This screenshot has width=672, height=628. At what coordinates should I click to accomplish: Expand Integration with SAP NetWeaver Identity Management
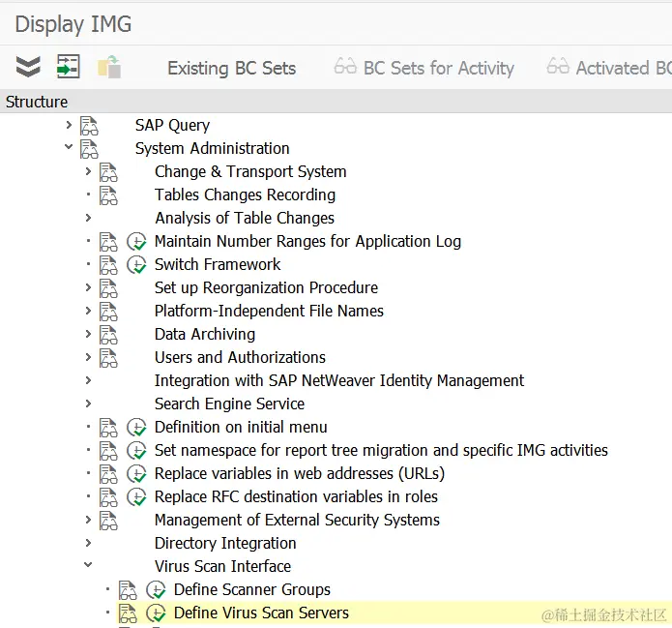point(88,380)
